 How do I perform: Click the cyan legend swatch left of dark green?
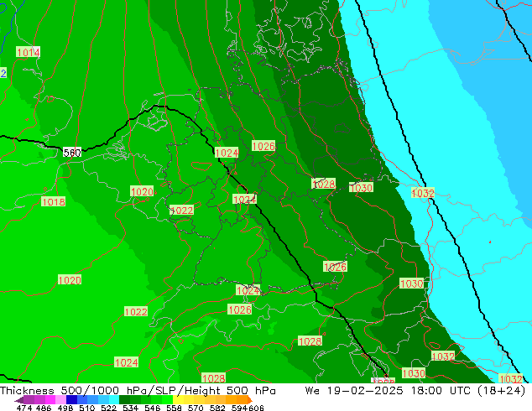(x=113, y=399)
